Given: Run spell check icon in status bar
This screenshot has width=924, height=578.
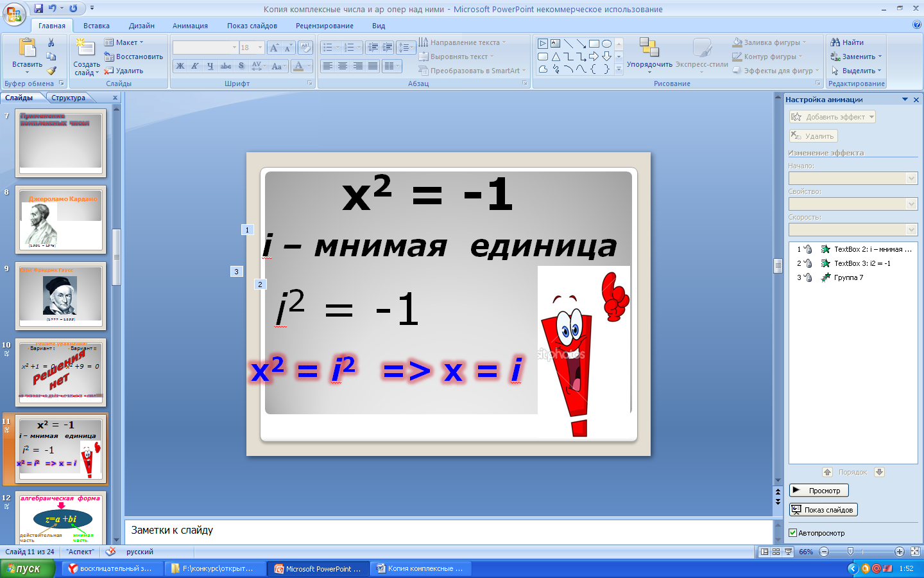Looking at the screenshot, I should pos(111,552).
